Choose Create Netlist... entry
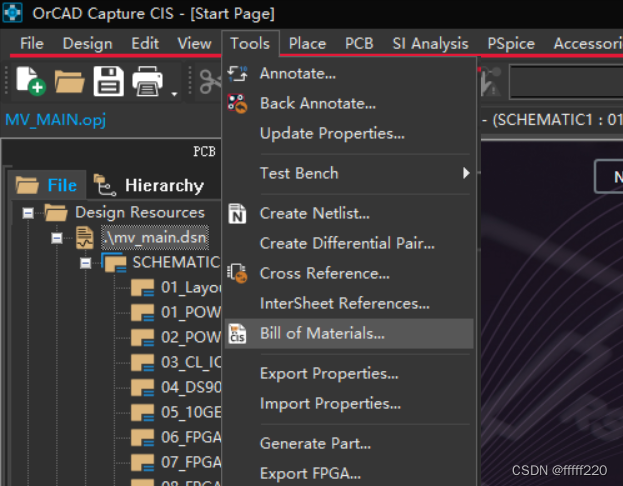 [349, 213]
